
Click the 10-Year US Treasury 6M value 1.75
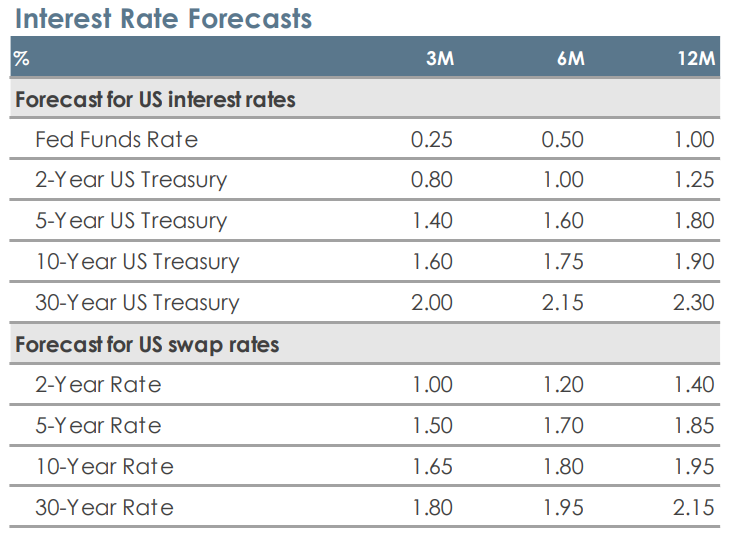tap(563, 262)
